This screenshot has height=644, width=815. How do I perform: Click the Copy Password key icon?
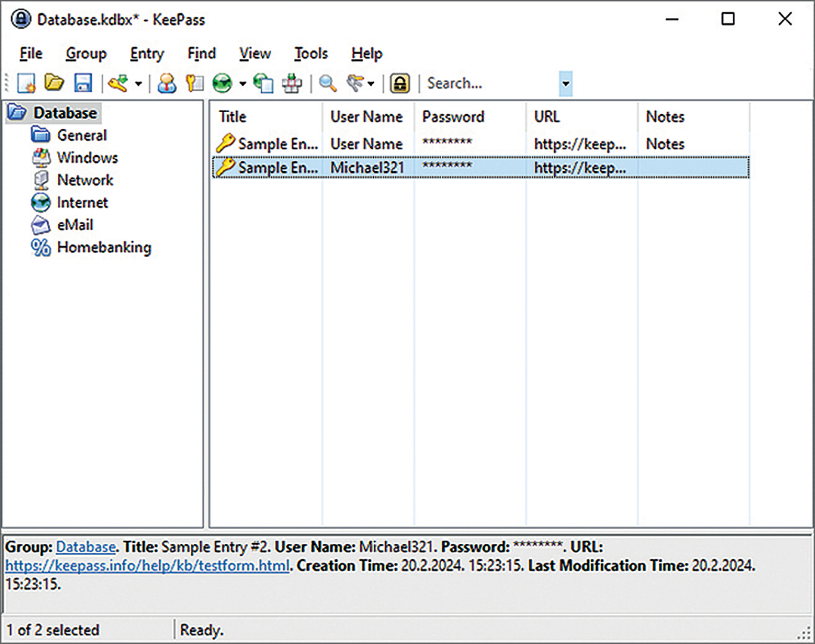[x=194, y=83]
